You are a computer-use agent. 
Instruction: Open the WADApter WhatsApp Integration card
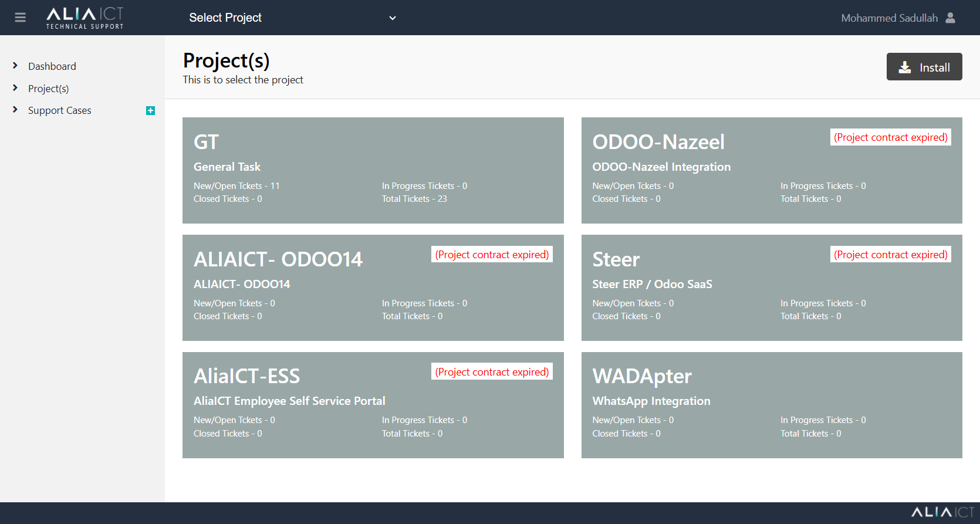771,405
